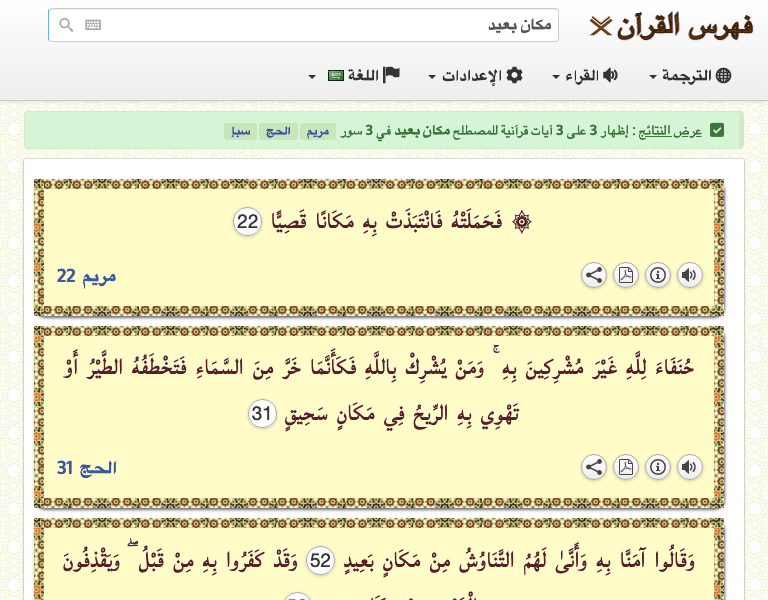Filter results by مريم surah tag

(315, 131)
